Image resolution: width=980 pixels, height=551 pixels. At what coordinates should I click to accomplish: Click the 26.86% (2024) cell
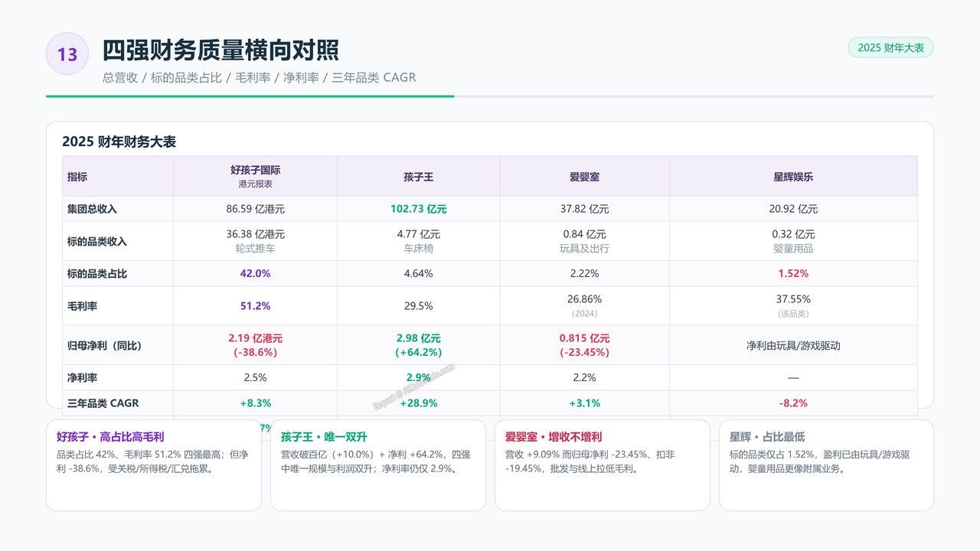[x=585, y=306]
